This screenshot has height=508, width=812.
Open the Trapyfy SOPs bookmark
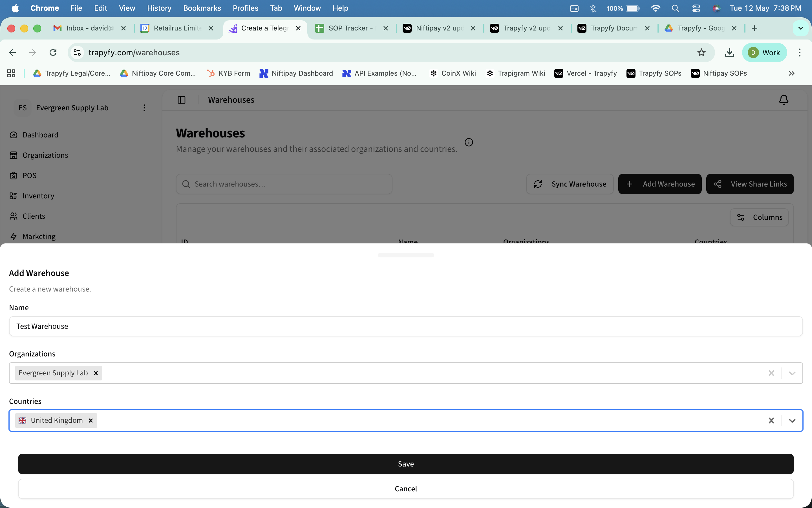[654, 73]
